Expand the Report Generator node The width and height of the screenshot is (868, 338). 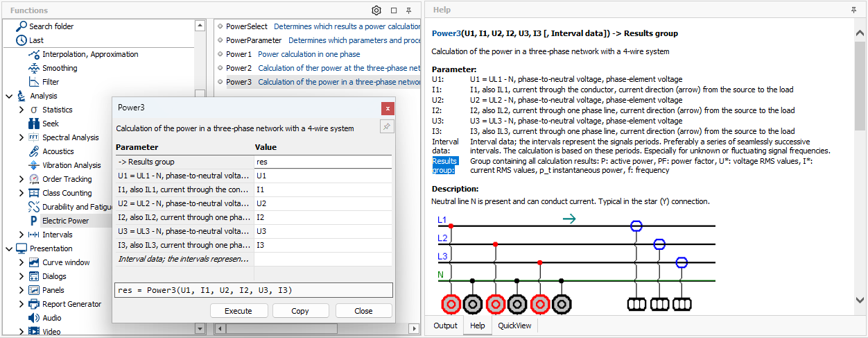(x=21, y=304)
